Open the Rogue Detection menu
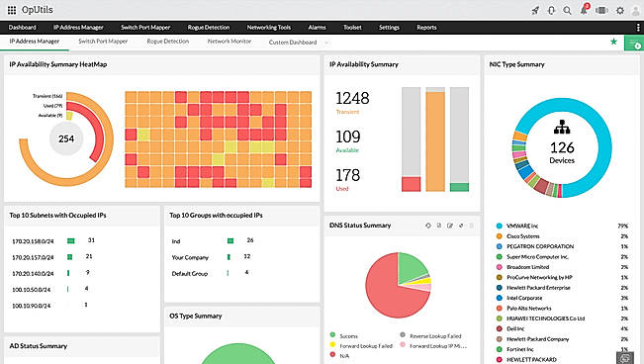The width and height of the screenshot is (644, 364). [209, 28]
